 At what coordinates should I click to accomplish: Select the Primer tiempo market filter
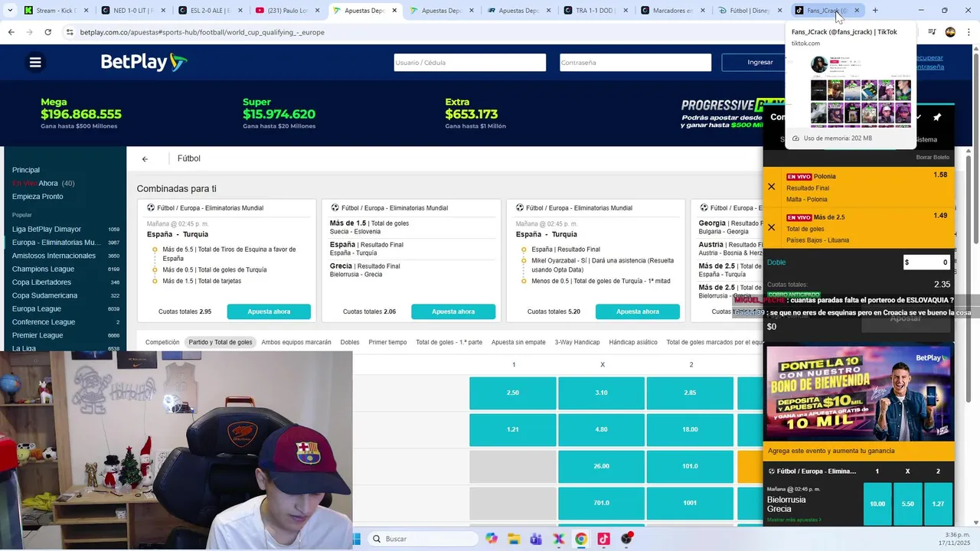[x=387, y=342]
